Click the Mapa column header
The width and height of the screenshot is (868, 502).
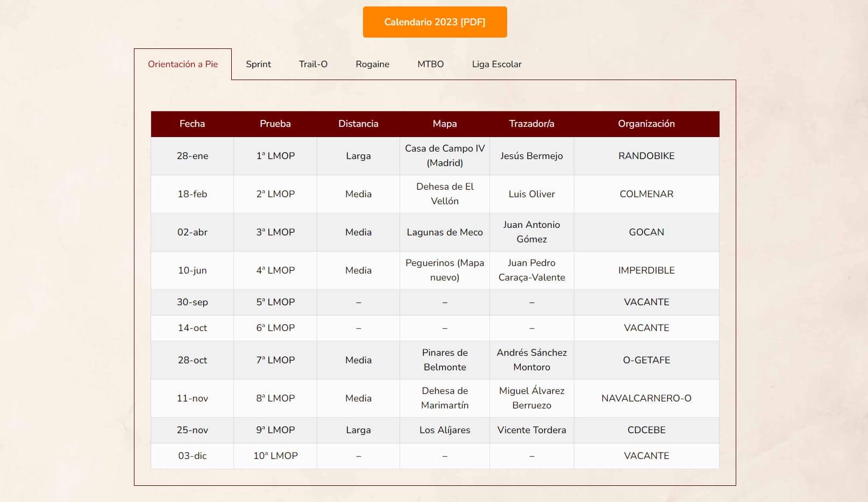(x=445, y=124)
